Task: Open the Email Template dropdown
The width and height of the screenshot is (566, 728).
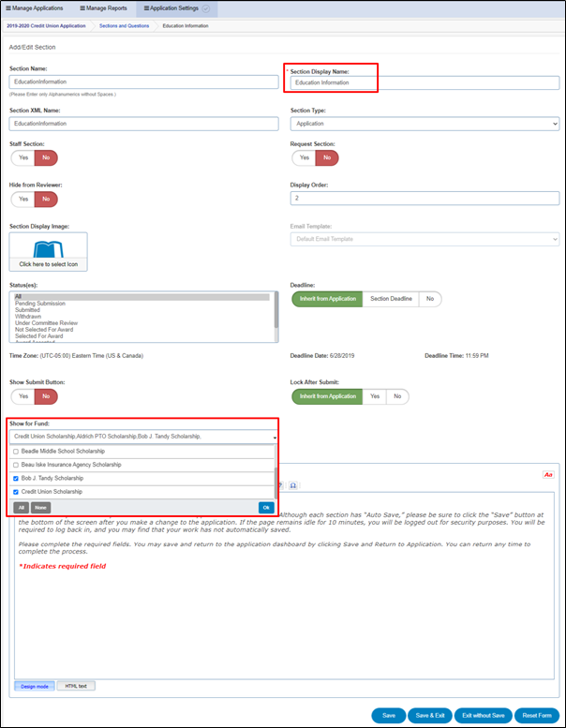Action: (x=424, y=239)
